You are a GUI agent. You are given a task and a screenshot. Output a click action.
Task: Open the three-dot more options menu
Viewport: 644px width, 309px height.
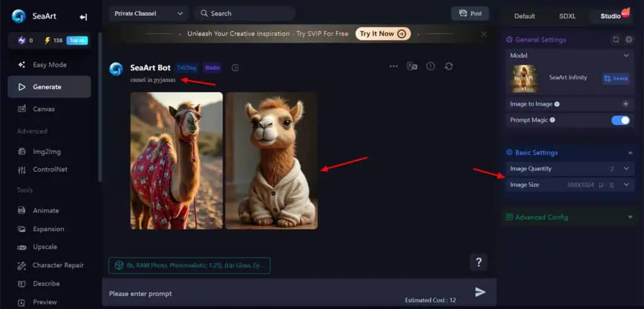coord(394,66)
